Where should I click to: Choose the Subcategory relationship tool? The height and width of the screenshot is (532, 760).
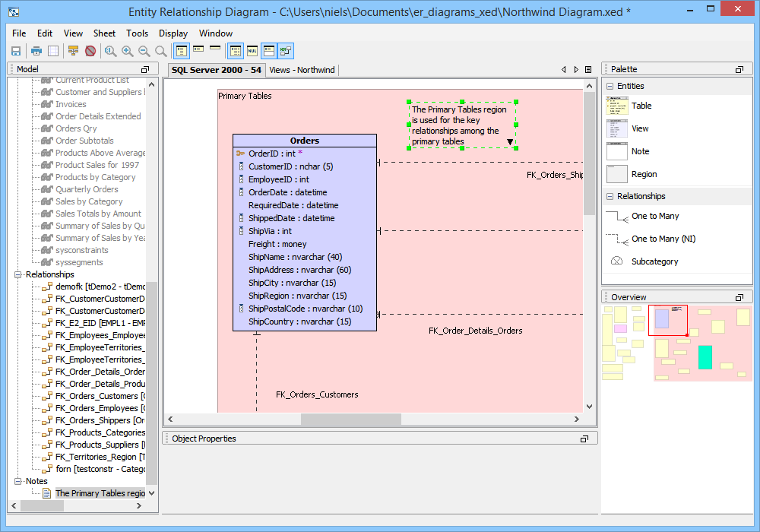(x=654, y=261)
